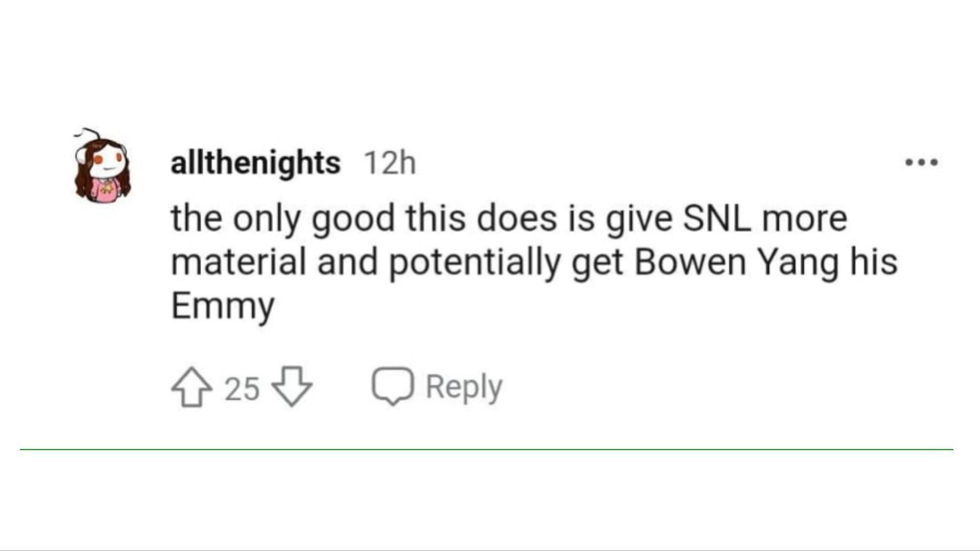Click the vote count showing 25
This screenshot has width=980, height=551.
(242, 389)
